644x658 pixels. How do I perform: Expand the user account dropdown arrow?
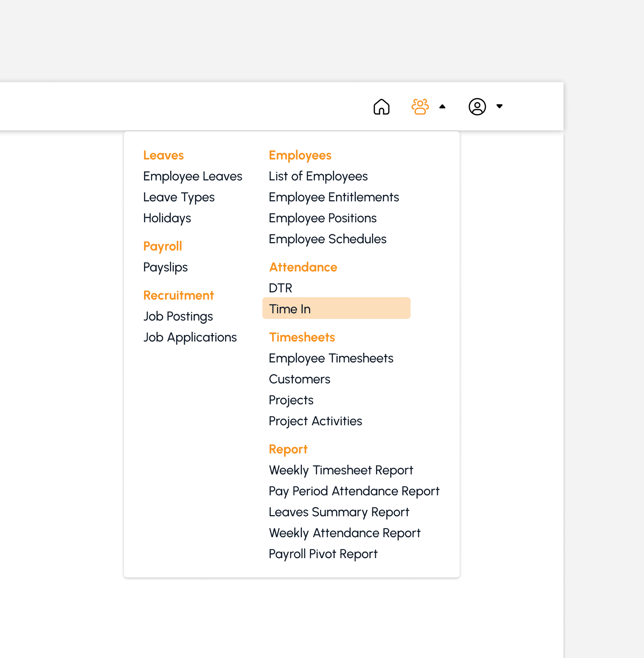(x=500, y=106)
